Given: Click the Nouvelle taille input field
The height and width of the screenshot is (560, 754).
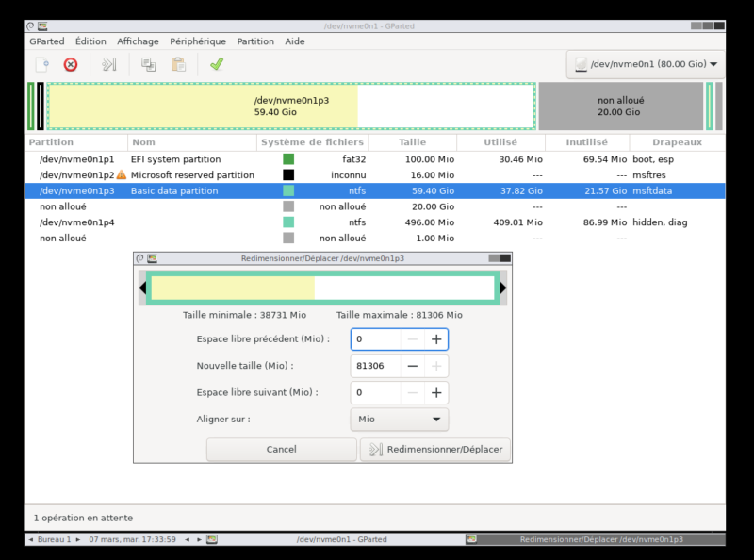Looking at the screenshot, I should pyautogui.click(x=375, y=366).
